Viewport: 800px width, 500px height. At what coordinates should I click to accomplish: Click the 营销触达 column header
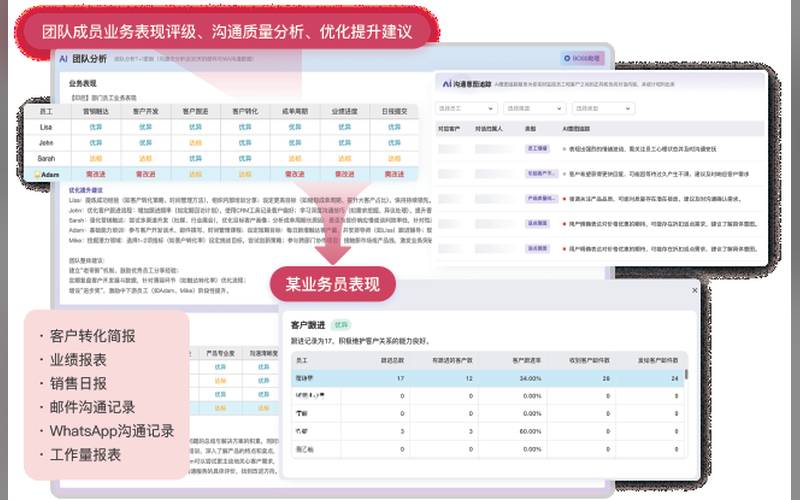96,111
